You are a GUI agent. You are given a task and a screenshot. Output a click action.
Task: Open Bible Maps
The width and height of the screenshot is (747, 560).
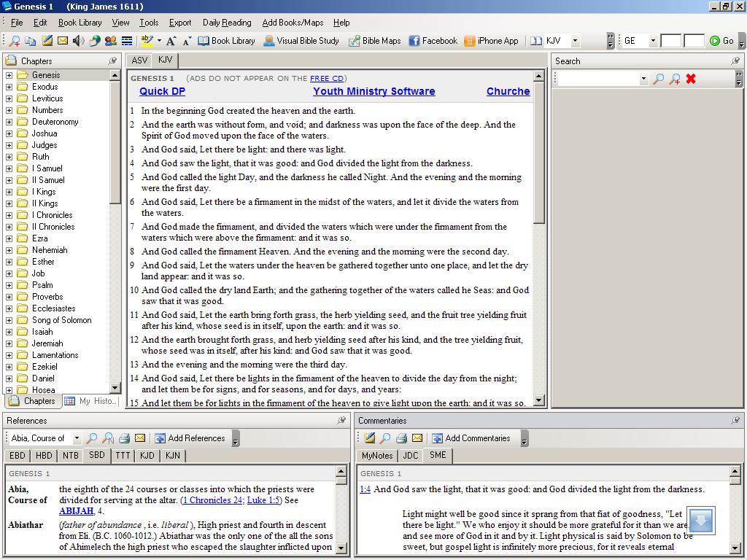pos(374,41)
